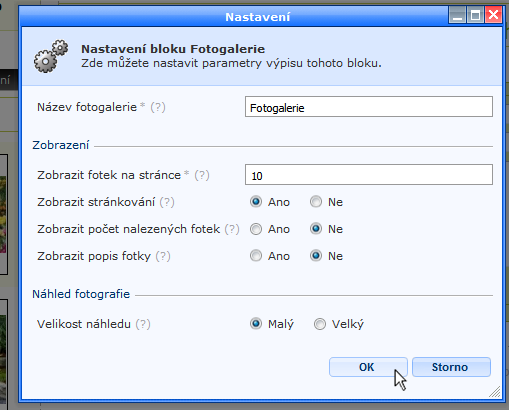The height and width of the screenshot is (410, 509).
Task: Cancel dialog with Storno button
Action: [x=451, y=367]
